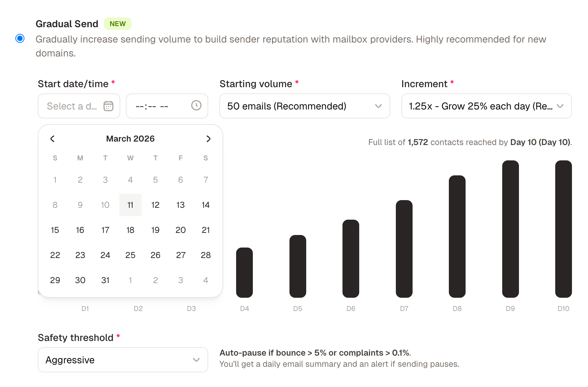Select the grayed-out April 1 date
588x387 pixels.
(130, 280)
